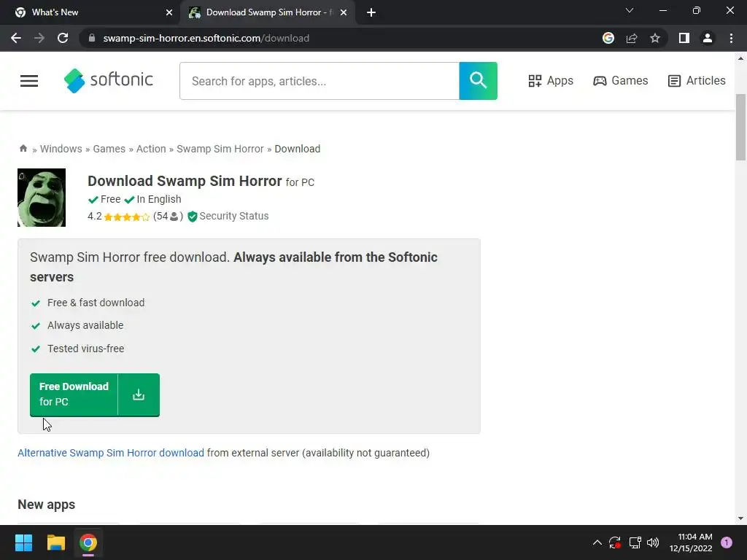Click the Google icon in address bar

pos(608,38)
